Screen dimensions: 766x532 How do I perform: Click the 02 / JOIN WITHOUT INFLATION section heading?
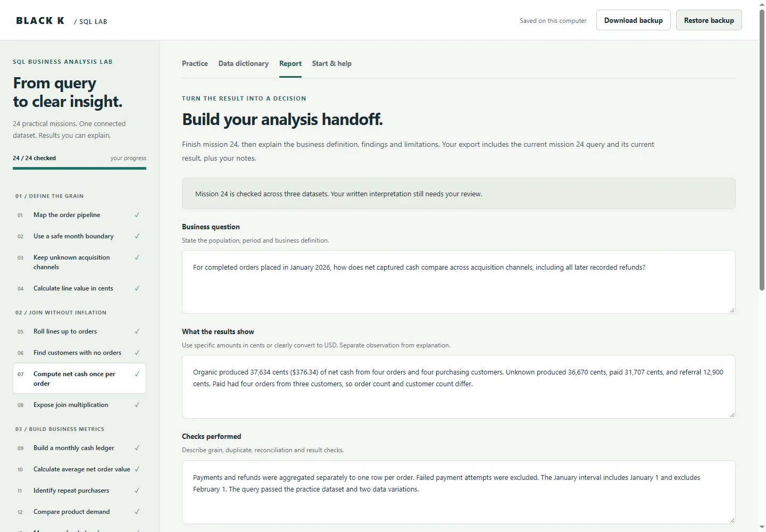[61, 312]
